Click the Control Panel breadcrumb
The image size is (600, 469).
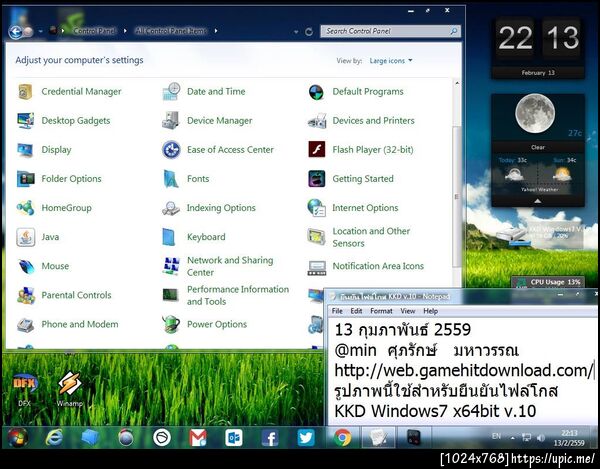(94, 31)
